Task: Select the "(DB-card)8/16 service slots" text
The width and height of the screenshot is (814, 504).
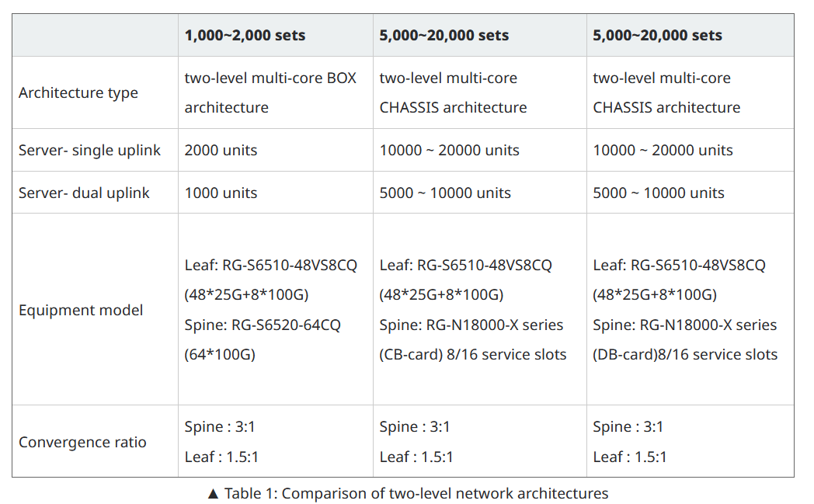Action: click(x=685, y=355)
